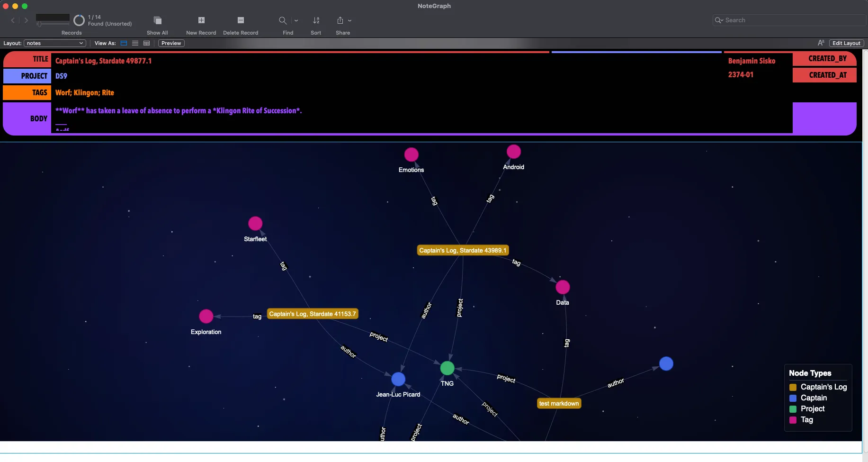Click the text formatting bar icon

(821, 43)
